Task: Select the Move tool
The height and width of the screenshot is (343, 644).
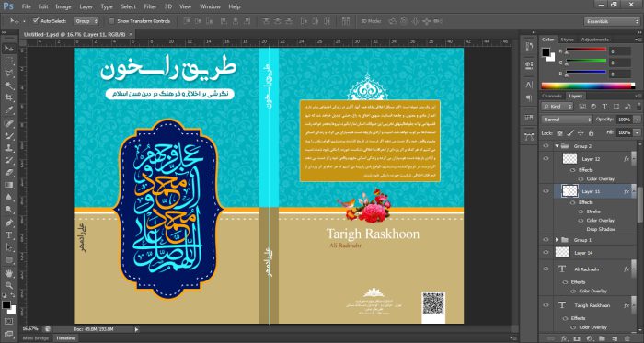Action: point(8,49)
